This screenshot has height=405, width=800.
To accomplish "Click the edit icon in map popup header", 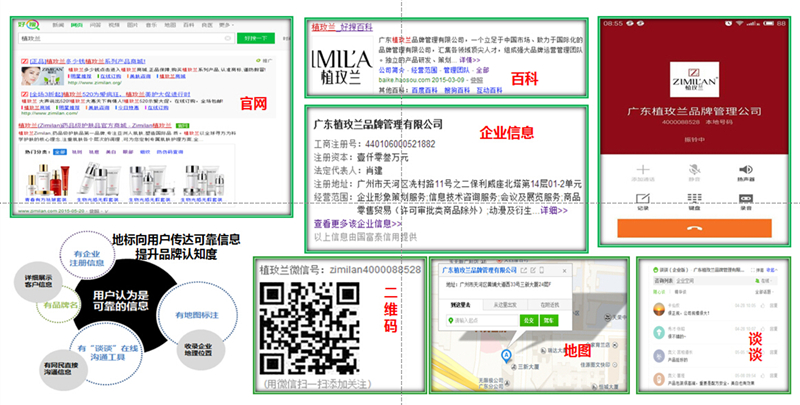I will pyautogui.click(x=533, y=270).
